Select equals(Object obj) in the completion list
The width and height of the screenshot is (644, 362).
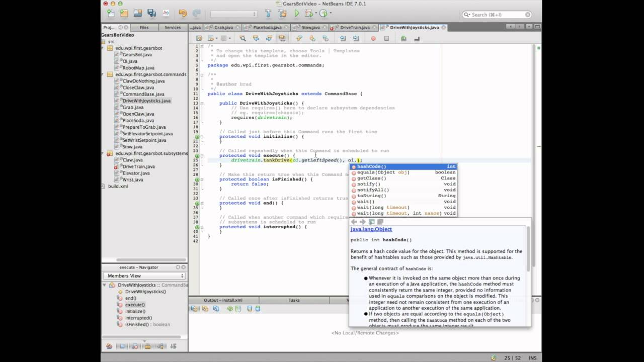pyautogui.click(x=404, y=172)
